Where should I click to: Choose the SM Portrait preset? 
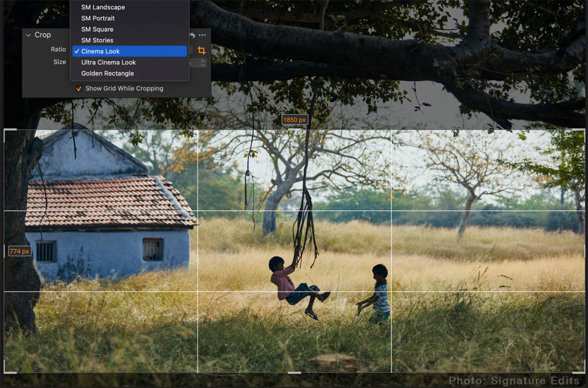point(98,18)
